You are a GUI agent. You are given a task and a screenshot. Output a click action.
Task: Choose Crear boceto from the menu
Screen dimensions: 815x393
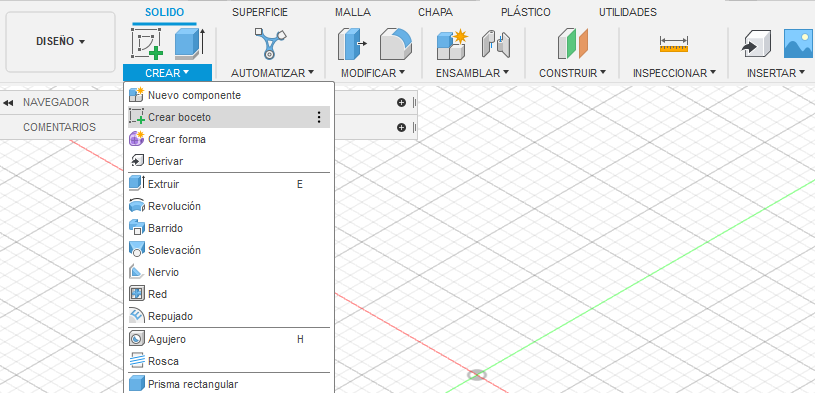click(x=229, y=117)
